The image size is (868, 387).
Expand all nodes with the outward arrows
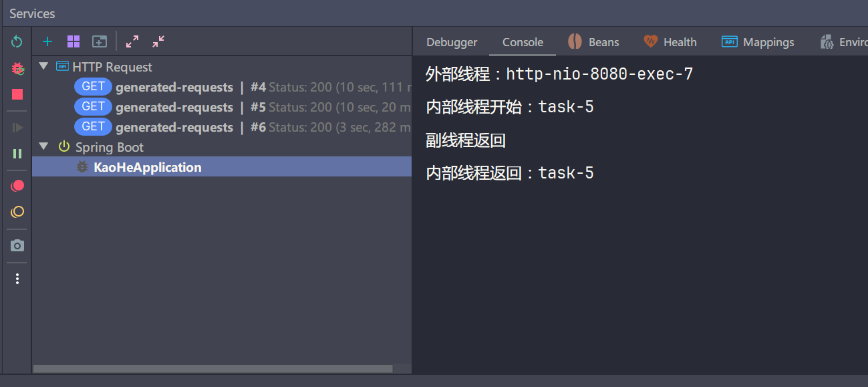[132, 41]
